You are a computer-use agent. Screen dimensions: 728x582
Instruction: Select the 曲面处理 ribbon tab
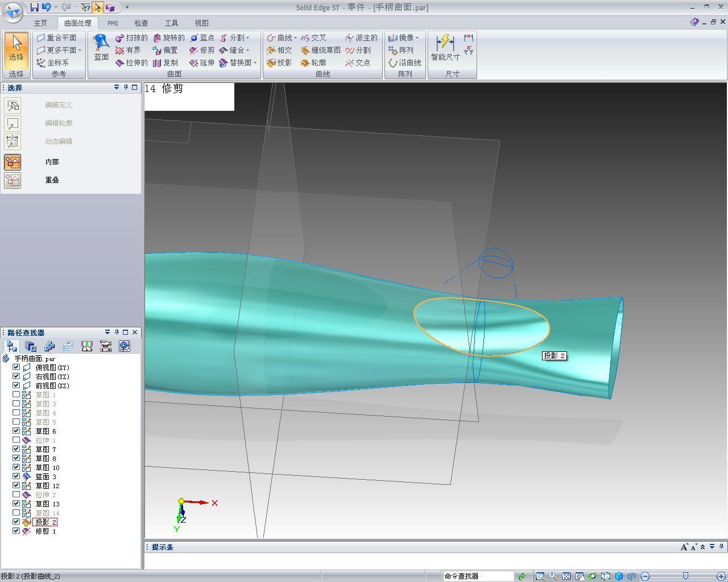(78, 23)
